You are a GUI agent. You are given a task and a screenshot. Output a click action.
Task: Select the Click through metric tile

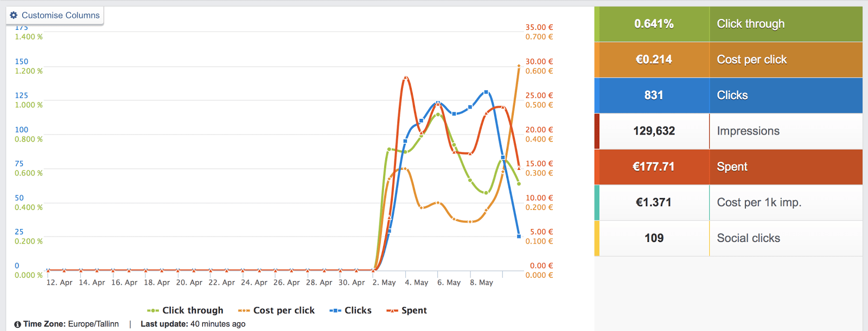(x=727, y=24)
